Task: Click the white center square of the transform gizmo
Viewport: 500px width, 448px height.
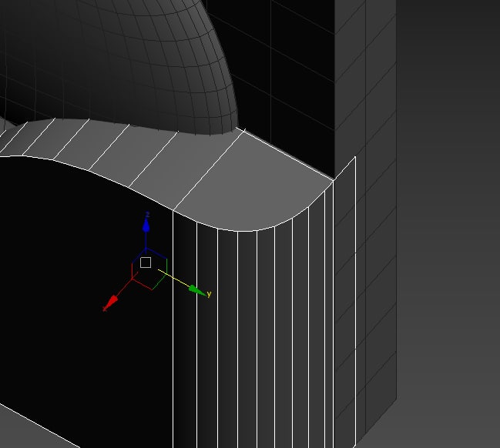Action: point(146,262)
